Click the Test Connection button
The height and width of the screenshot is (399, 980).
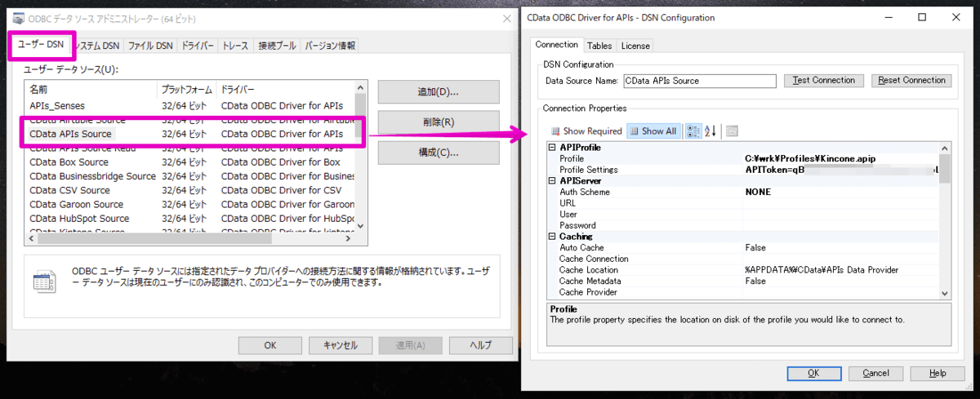(x=823, y=80)
